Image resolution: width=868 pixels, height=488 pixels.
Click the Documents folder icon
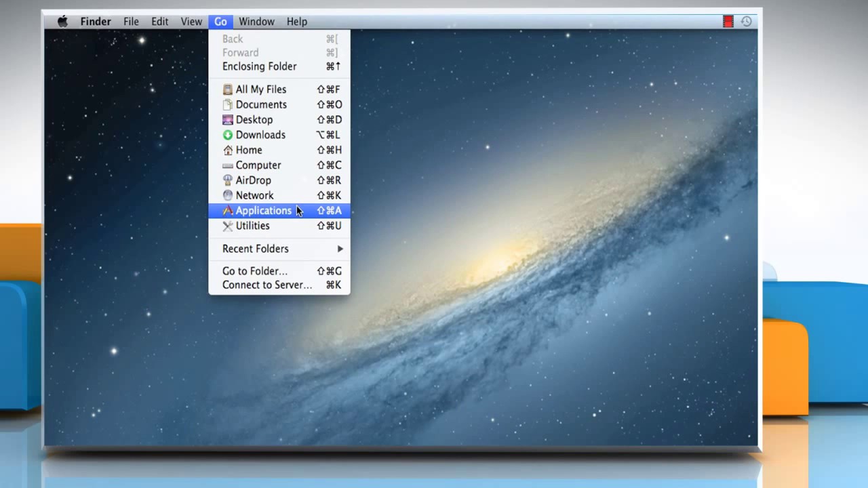(x=228, y=104)
